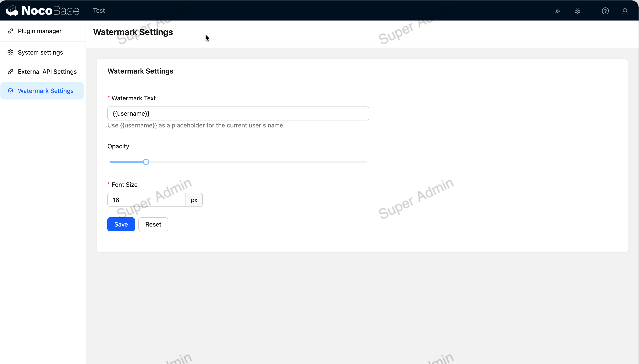The width and height of the screenshot is (639, 364).
Task: Open the Test menu item in top bar
Action: [x=99, y=10]
